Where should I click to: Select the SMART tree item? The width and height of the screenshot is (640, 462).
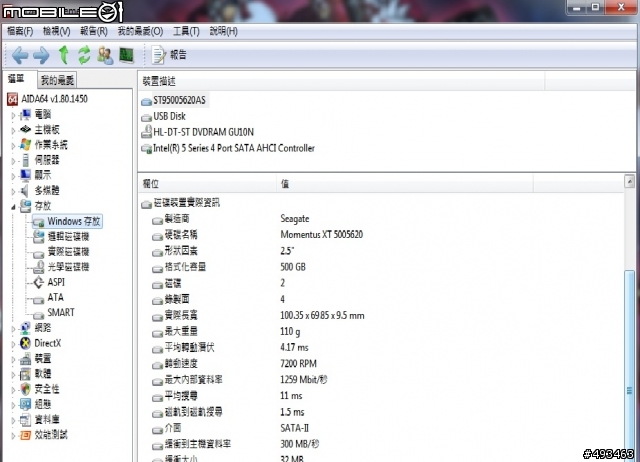54,313
